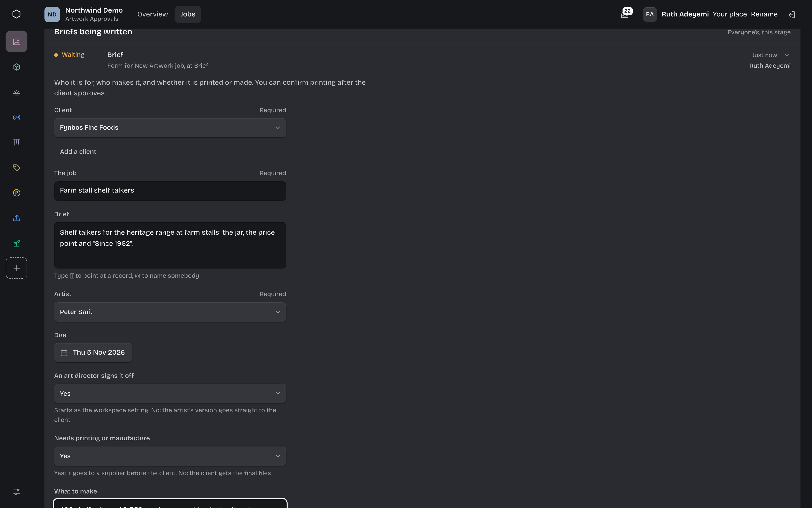The image size is (812, 508).
Task: Click the ND workspace avatar
Action: (52, 15)
